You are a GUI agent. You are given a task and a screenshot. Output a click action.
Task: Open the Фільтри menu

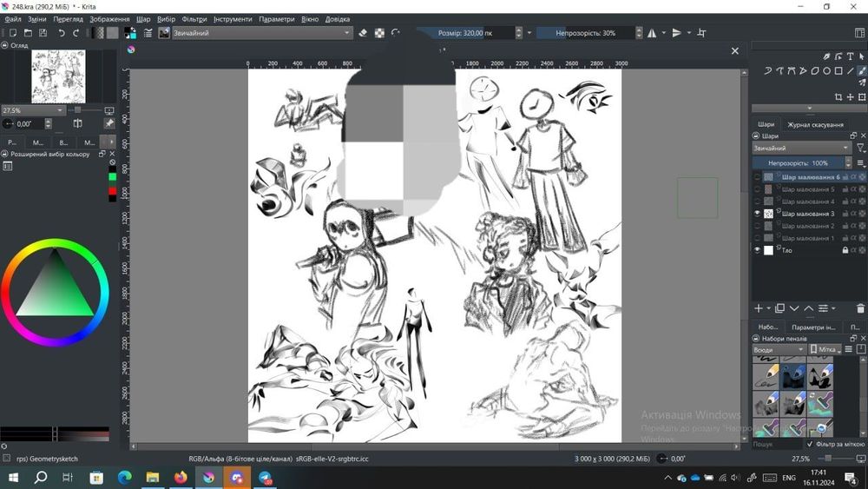[x=194, y=19]
